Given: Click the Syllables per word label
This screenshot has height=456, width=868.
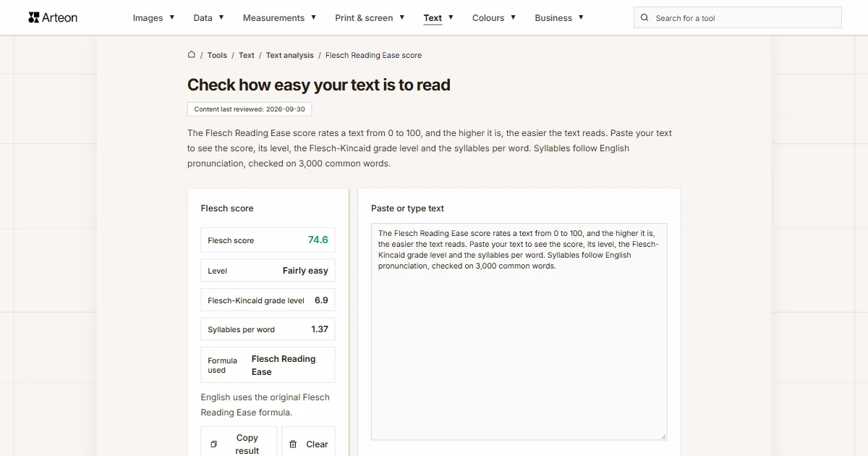Looking at the screenshot, I should pyautogui.click(x=241, y=329).
